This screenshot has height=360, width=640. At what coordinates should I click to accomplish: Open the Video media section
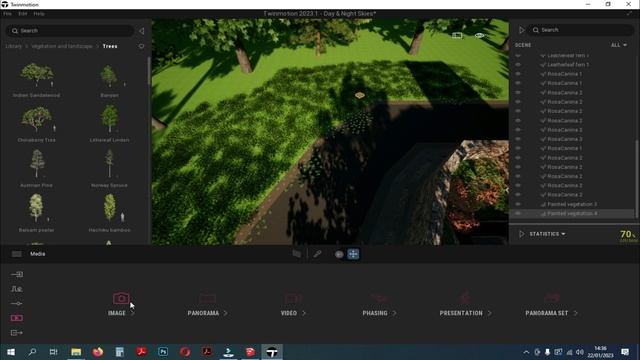pyautogui.click(x=293, y=304)
